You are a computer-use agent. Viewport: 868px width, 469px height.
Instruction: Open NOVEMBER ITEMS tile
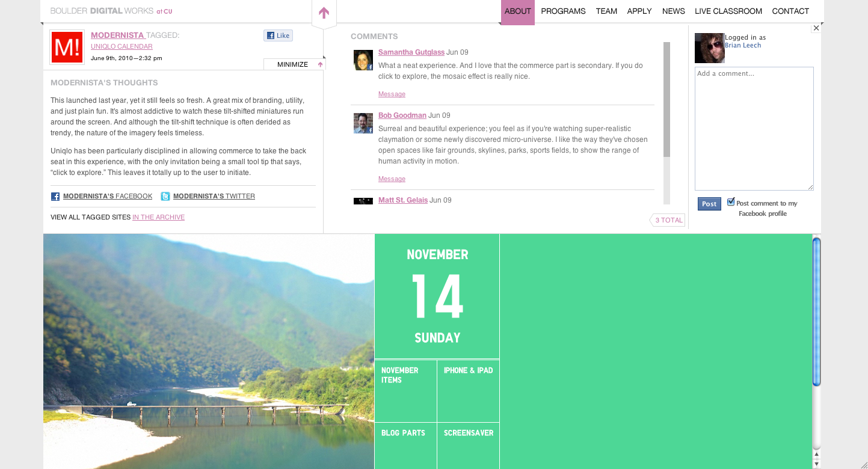(x=406, y=391)
